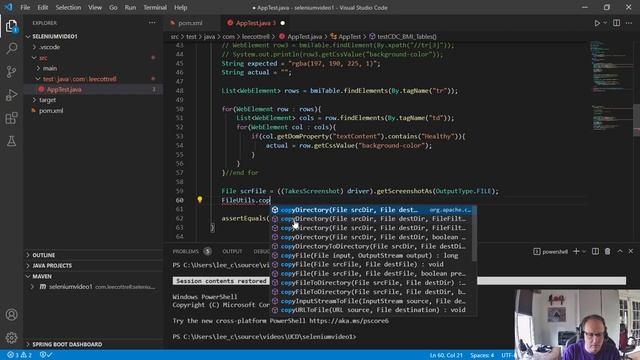Split the editor to the right
Image resolution: width=640 pixels, height=360 pixels.
tap(616, 23)
